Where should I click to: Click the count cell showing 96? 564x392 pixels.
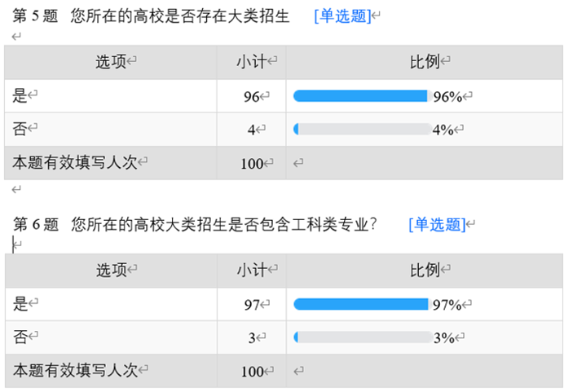pos(251,97)
